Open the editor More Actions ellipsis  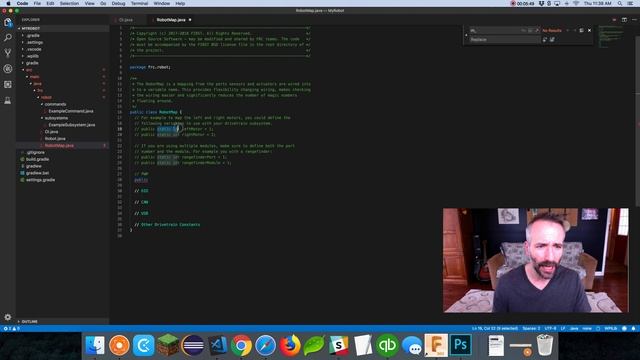(634, 20)
